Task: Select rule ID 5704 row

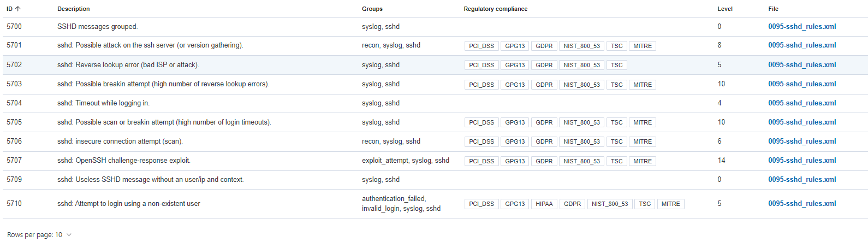Action: (x=435, y=103)
